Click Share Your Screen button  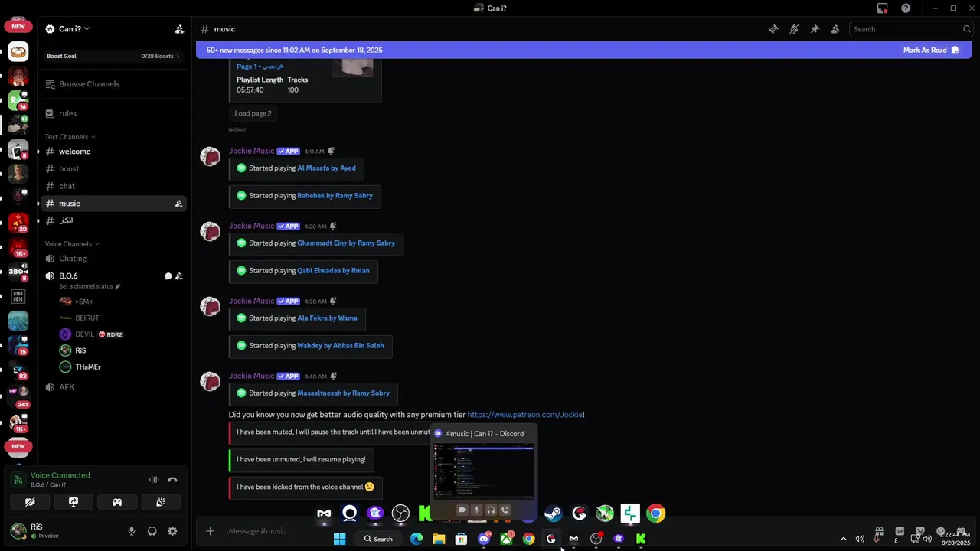tap(73, 502)
